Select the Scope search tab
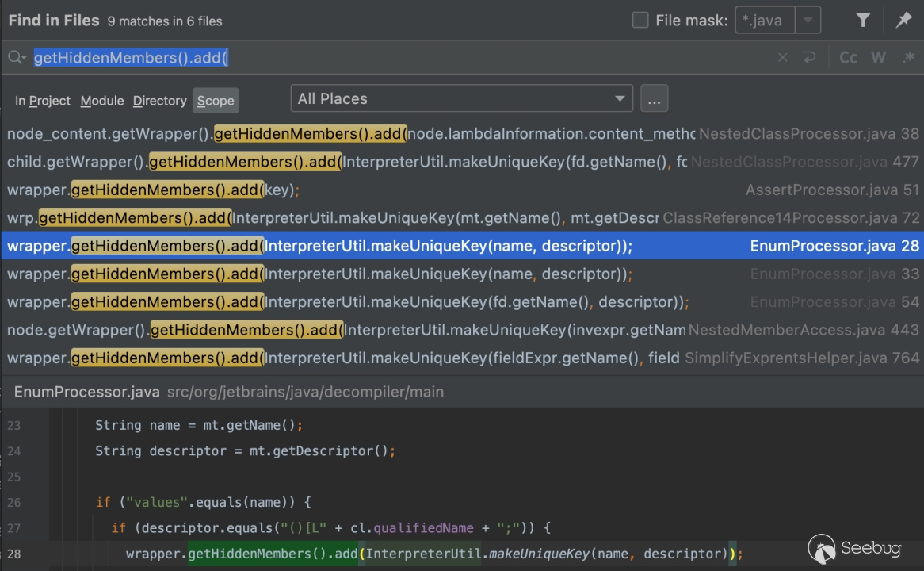 (216, 101)
